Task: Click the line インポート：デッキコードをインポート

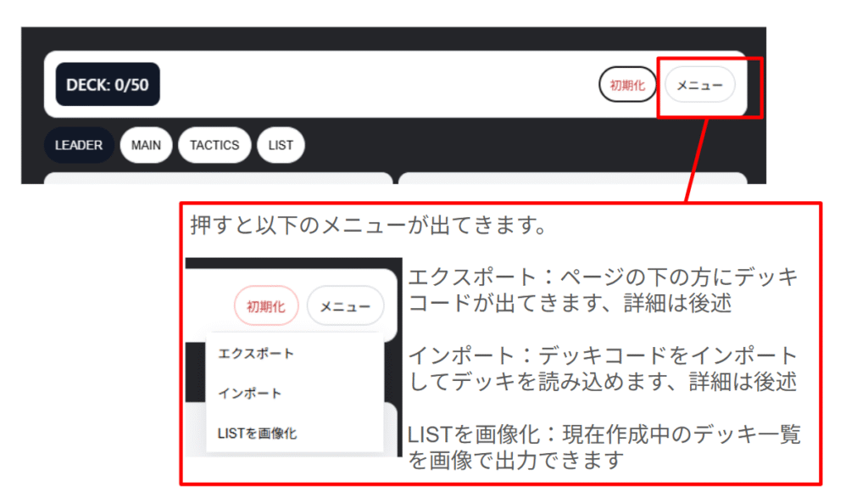Action: tap(603, 355)
